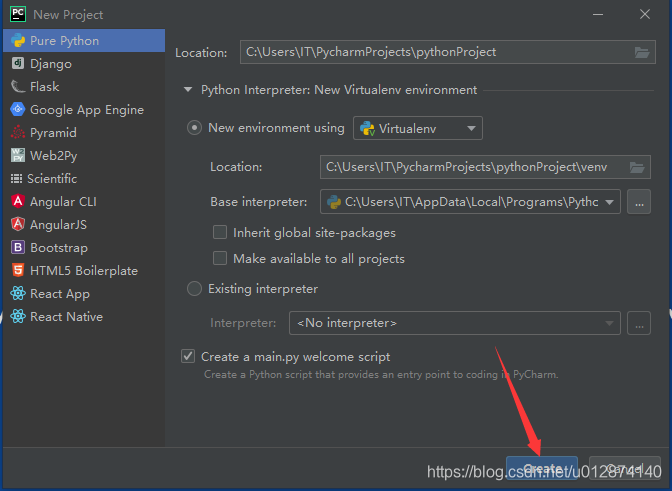This screenshot has height=491, width=672.
Task: Click the Django project icon
Action: click(x=18, y=63)
